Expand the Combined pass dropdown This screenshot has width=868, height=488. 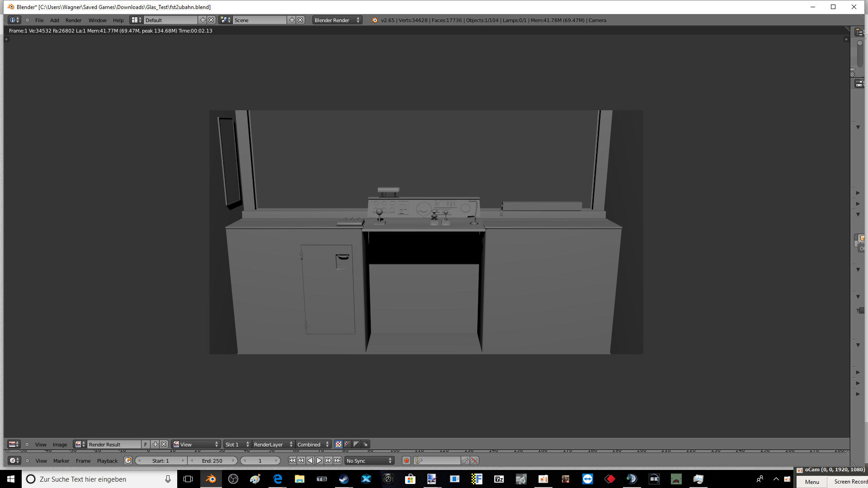click(313, 445)
